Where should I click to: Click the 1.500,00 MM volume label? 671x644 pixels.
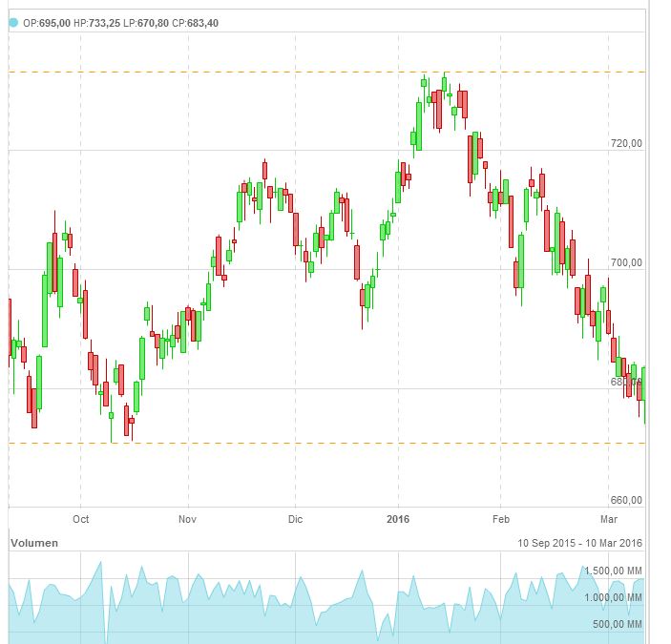pos(613,571)
